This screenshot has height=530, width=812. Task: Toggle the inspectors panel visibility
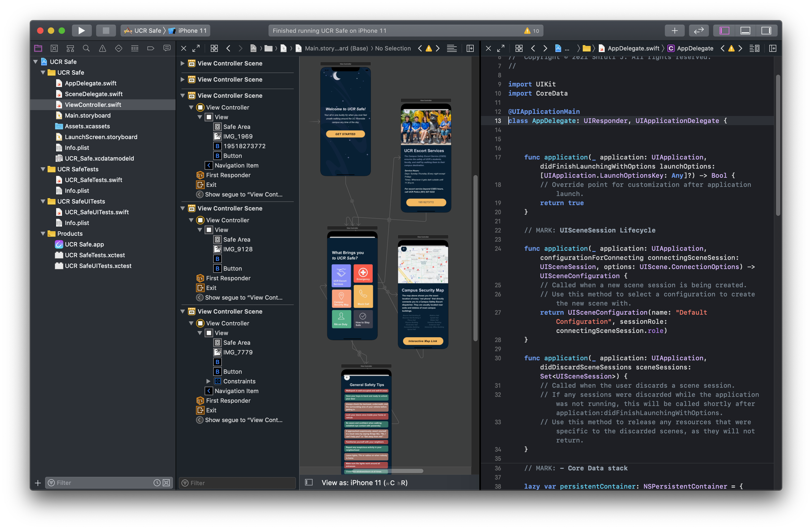pyautogui.click(x=766, y=31)
